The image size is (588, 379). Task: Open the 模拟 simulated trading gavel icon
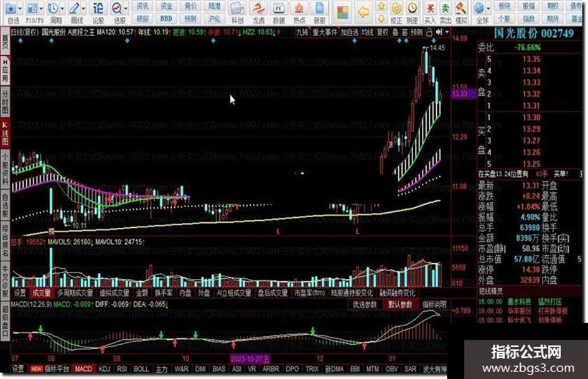pyautogui.click(x=461, y=9)
